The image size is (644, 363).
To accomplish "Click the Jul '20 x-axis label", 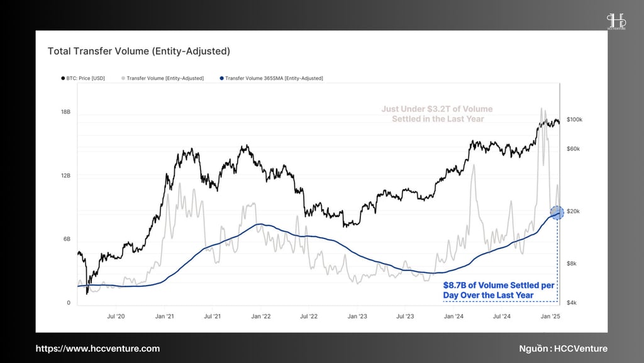I will click(x=116, y=316).
